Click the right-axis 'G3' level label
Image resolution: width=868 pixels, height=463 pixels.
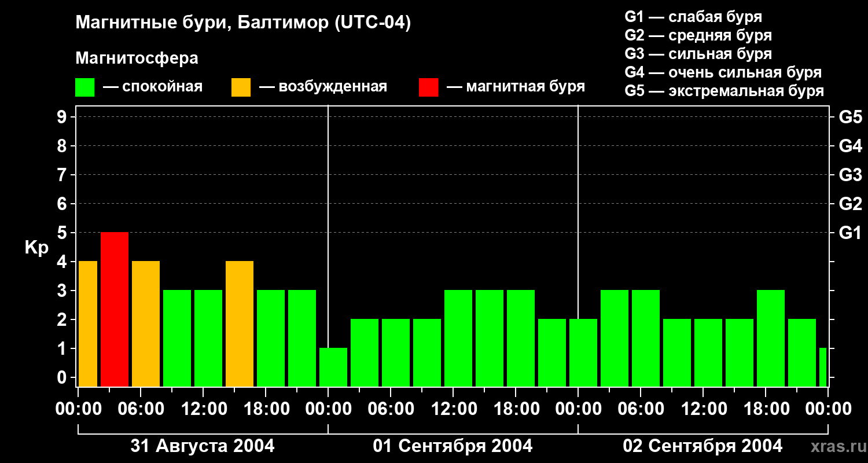850,175
